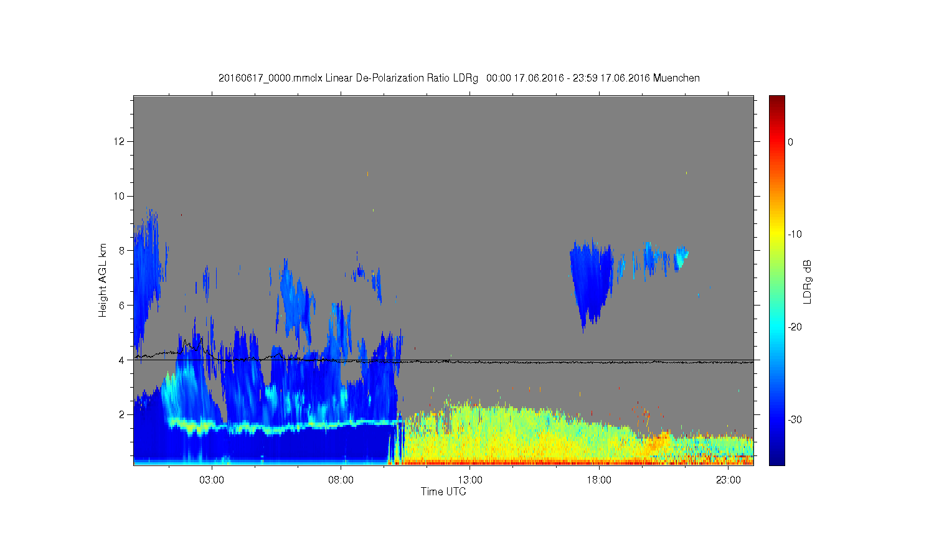The height and width of the screenshot is (560, 934).
Task: Click the 'Height AGL km' axis label
Action: pos(103,280)
